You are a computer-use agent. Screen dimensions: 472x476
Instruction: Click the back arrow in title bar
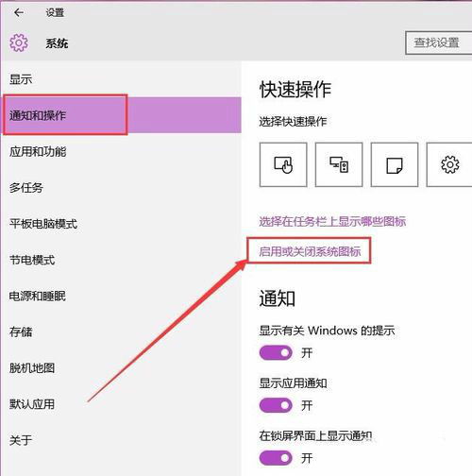point(19,12)
